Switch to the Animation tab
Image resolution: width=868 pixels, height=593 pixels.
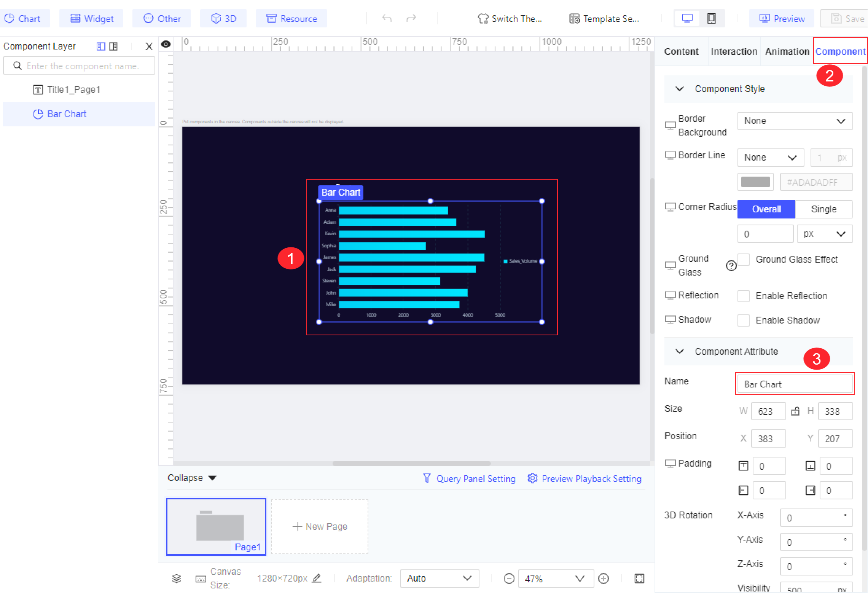coord(787,51)
